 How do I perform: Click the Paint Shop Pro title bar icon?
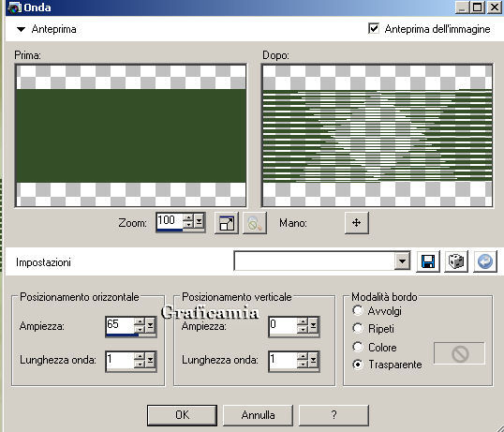tap(13, 7)
